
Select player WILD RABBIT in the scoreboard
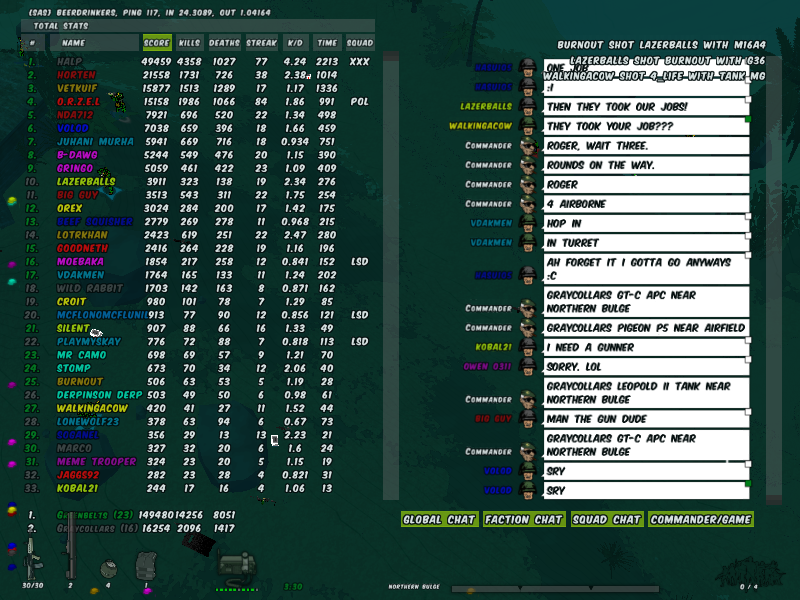click(x=90, y=288)
